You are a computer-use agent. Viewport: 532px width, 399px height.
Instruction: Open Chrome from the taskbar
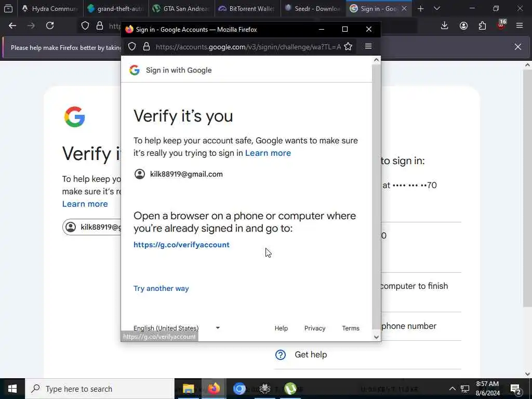point(239,389)
